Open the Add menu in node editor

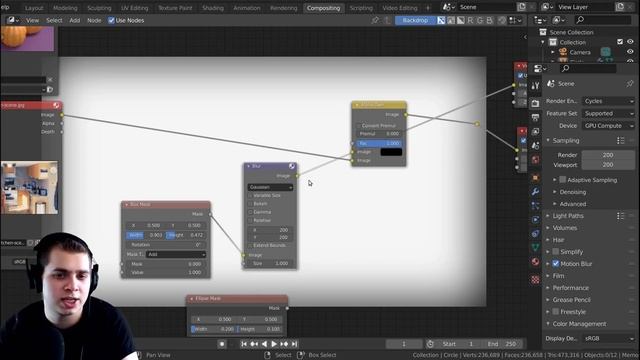pos(75,20)
